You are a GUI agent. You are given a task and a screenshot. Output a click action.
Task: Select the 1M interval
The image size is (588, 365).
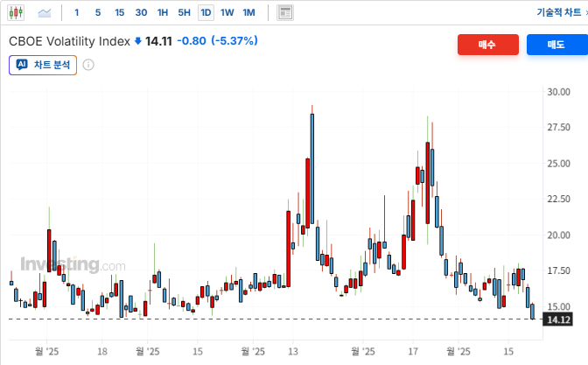[x=248, y=13]
